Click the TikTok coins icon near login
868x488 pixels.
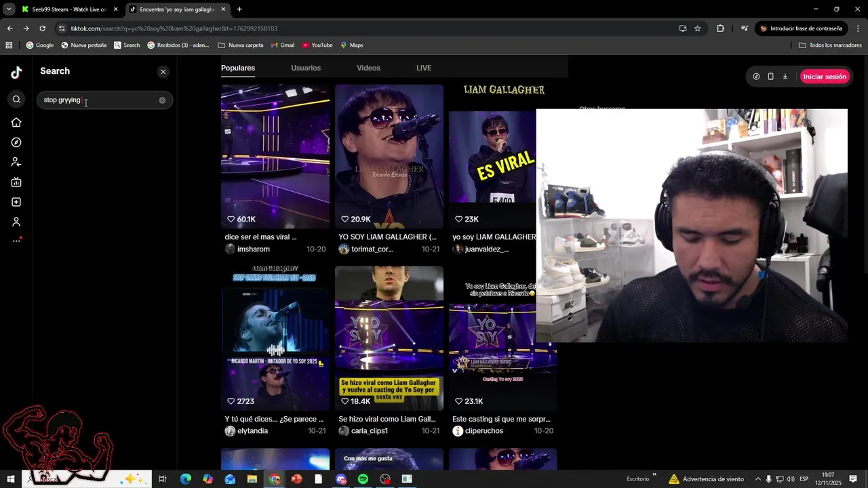click(756, 77)
